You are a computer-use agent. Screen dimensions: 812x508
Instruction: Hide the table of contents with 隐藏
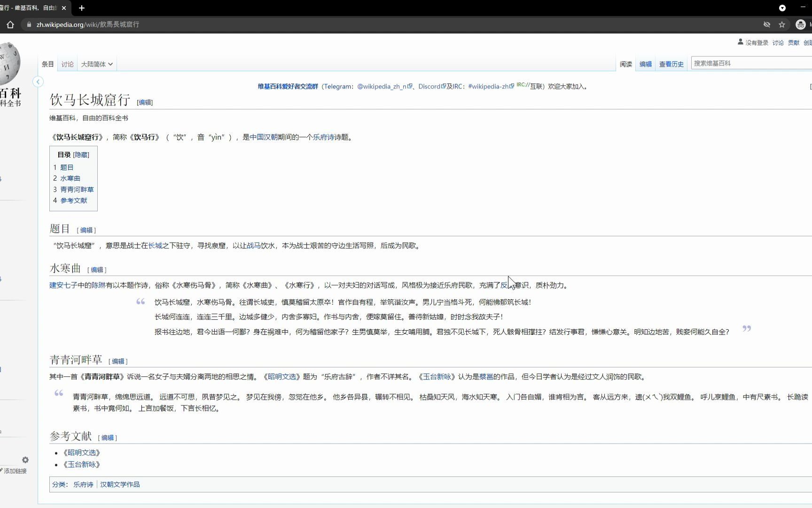81,155
